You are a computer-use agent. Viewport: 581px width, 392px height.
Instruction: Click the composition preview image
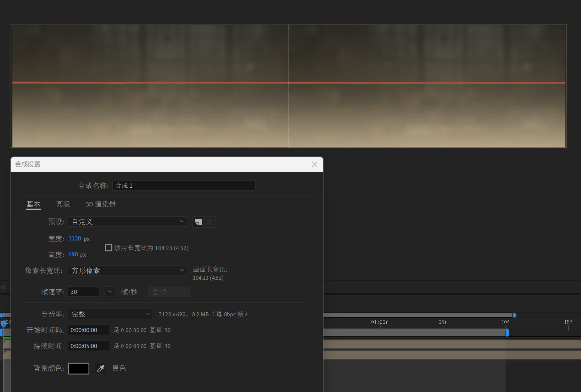[x=289, y=86]
